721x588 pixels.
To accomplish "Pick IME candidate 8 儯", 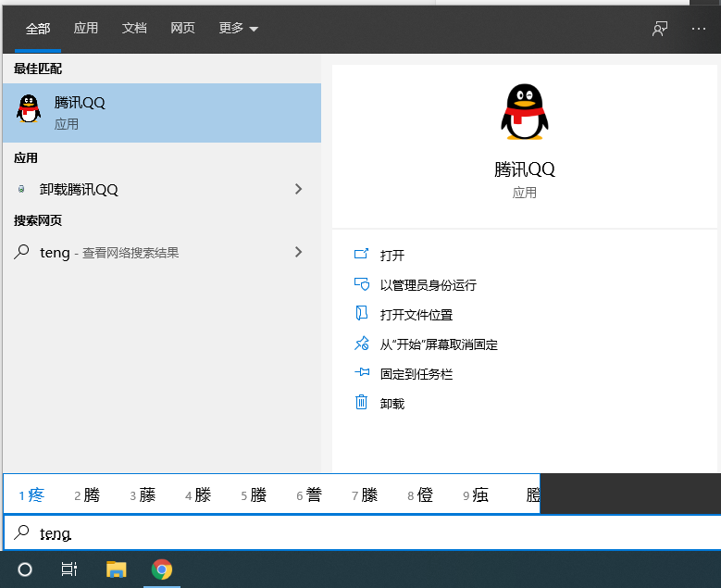I will pos(420,495).
